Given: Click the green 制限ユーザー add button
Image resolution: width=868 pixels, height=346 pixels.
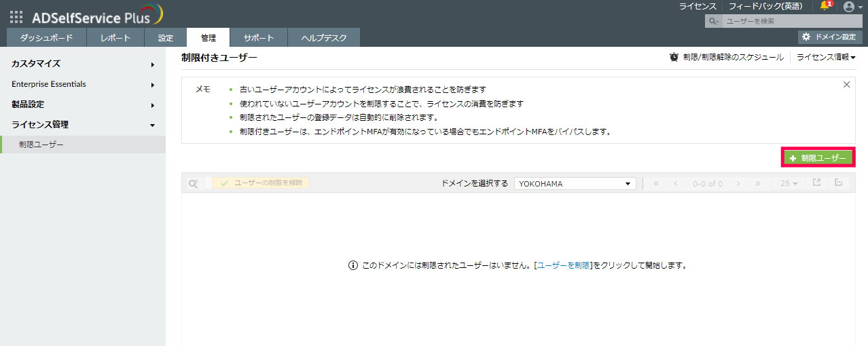Looking at the screenshot, I should pos(818,157).
